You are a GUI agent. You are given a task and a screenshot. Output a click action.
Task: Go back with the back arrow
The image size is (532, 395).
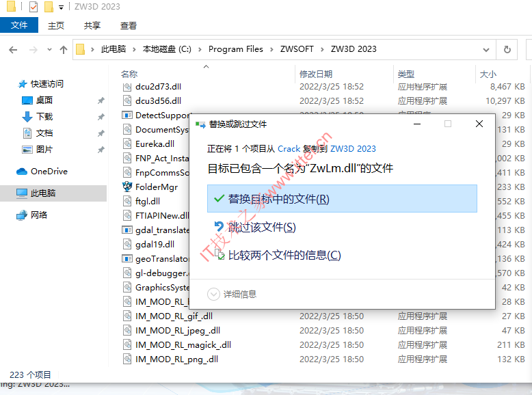point(13,50)
